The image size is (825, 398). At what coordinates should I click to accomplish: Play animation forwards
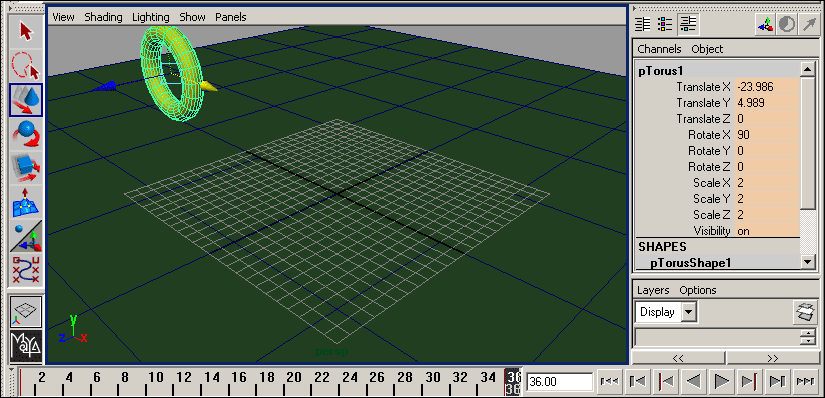pos(721,381)
